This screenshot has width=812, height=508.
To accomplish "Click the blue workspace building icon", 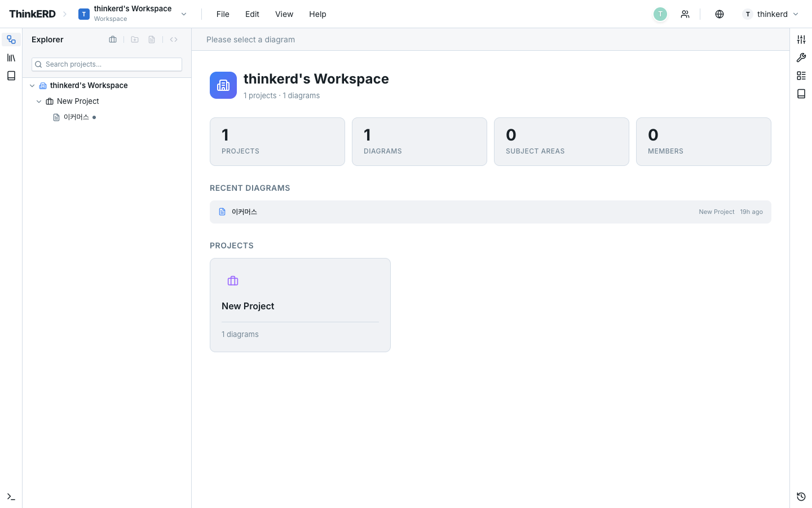I will click(223, 85).
